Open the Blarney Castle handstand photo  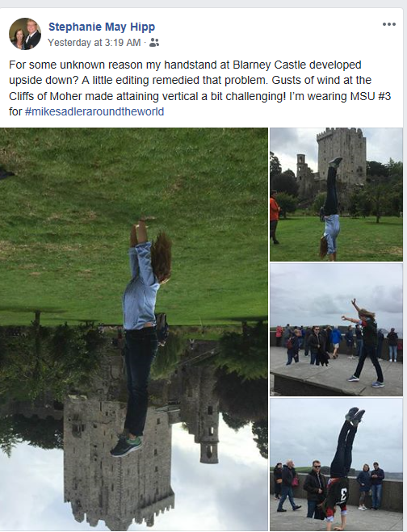(337, 195)
